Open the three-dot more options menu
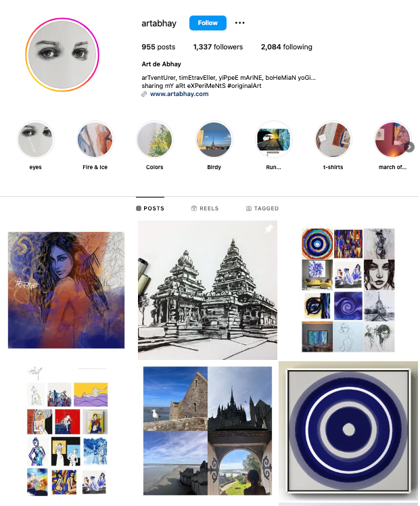Screen dimensions: 420x506 [239, 22]
